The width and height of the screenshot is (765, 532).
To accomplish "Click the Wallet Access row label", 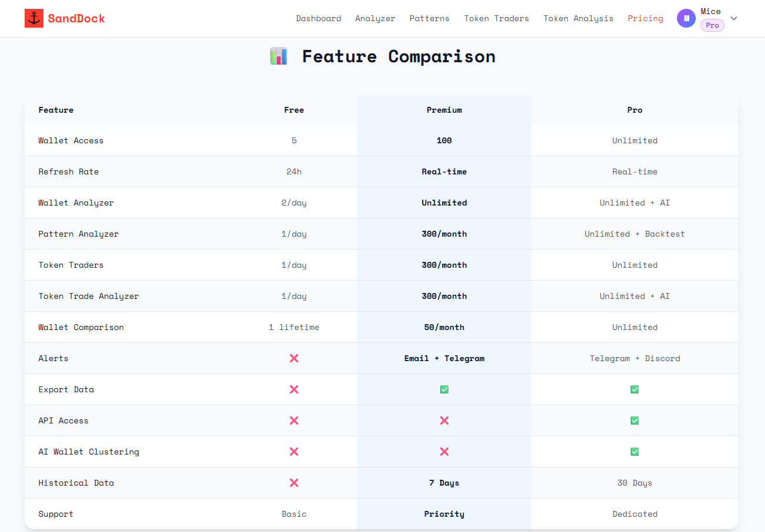I will (71, 140).
